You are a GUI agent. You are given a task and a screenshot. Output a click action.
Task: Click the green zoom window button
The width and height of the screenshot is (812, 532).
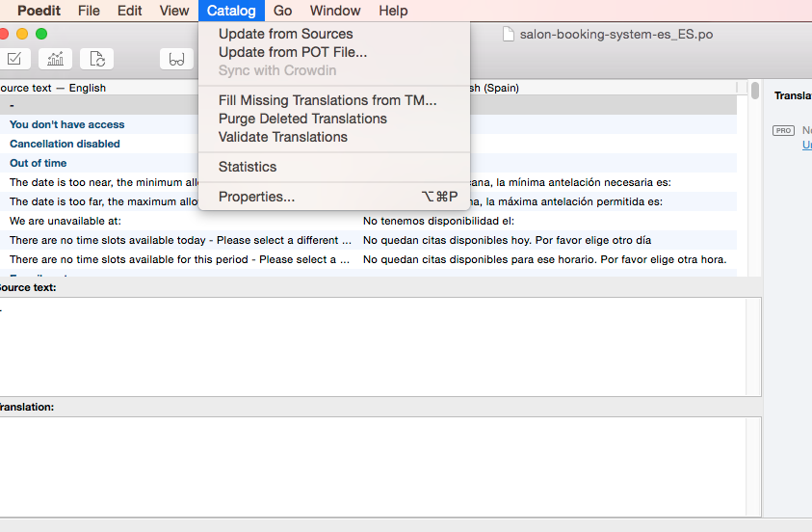[41, 34]
